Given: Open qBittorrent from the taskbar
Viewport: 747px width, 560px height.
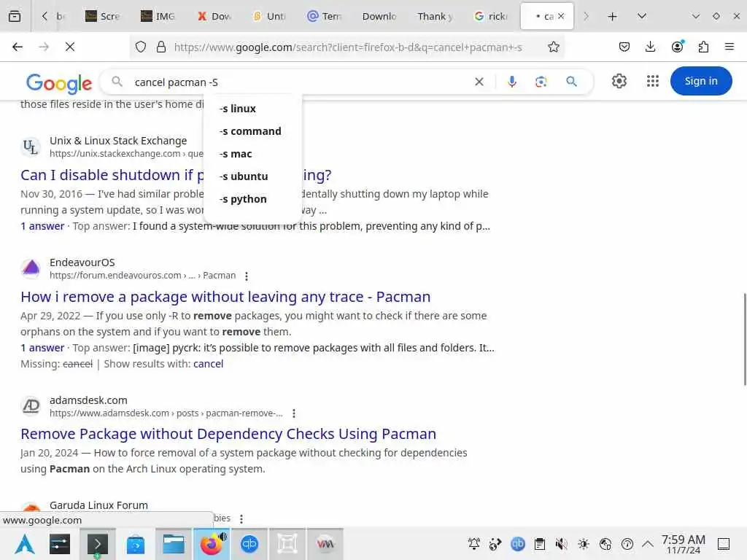Looking at the screenshot, I should tap(249, 544).
